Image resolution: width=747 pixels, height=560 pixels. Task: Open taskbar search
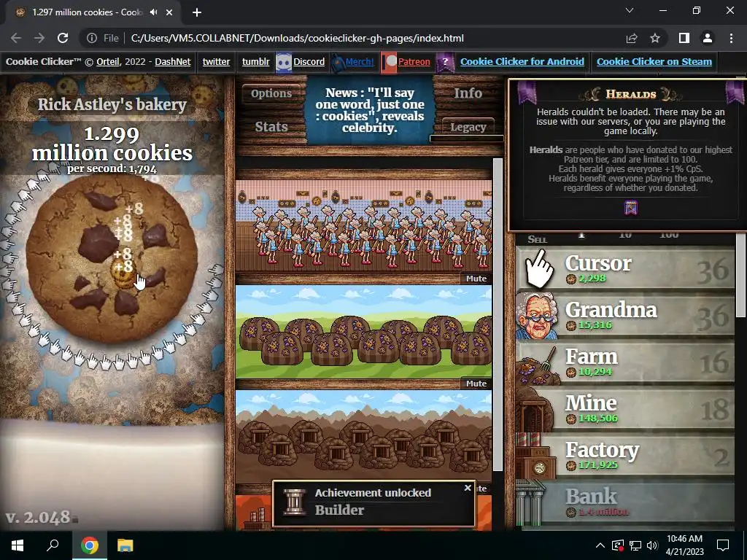point(53,545)
